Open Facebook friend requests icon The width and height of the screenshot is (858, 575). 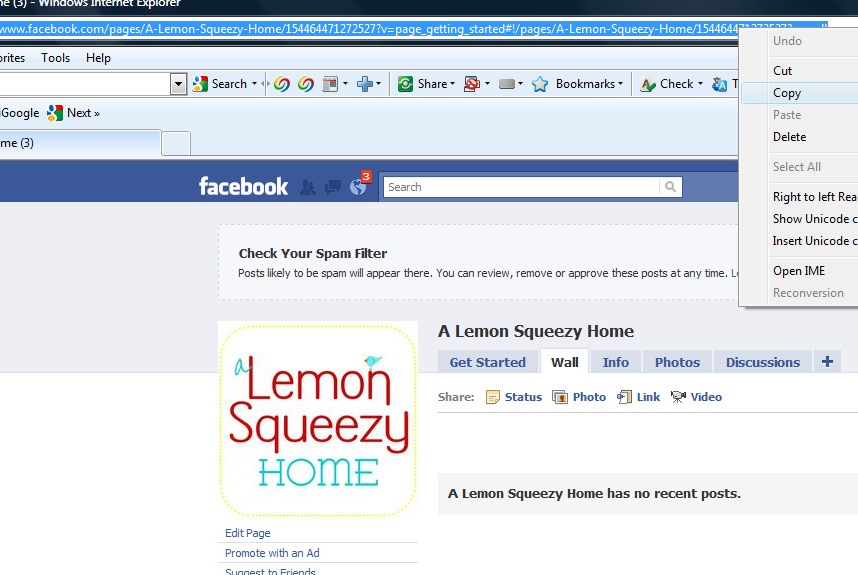pyautogui.click(x=308, y=188)
